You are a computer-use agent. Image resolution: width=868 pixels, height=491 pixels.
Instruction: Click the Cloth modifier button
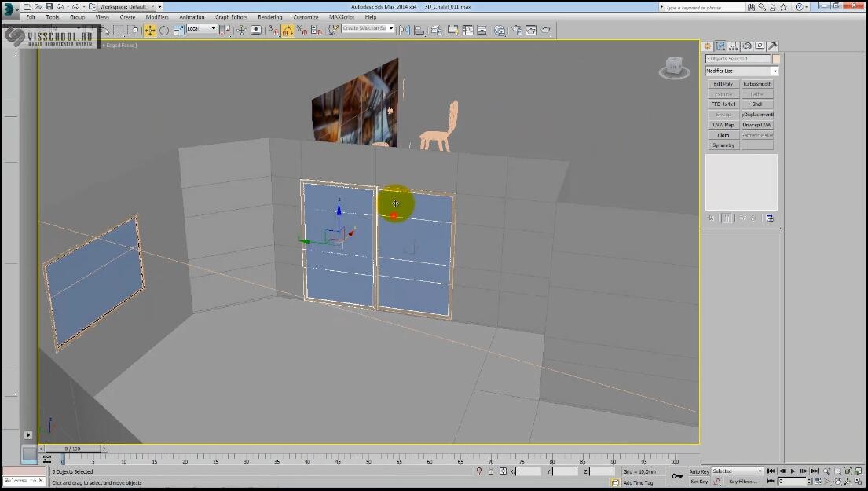coord(723,135)
